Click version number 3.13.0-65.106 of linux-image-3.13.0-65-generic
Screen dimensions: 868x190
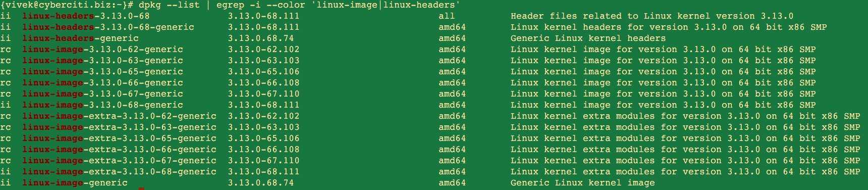pos(263,72)
